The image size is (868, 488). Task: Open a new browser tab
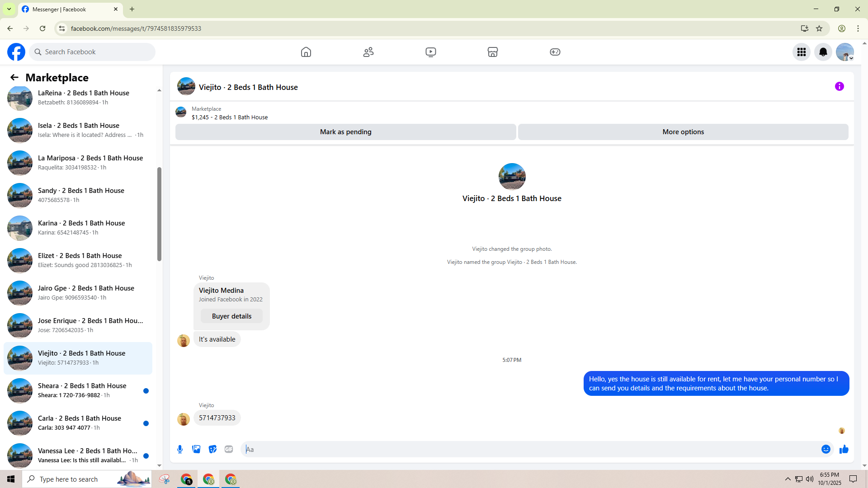(132, 9)
